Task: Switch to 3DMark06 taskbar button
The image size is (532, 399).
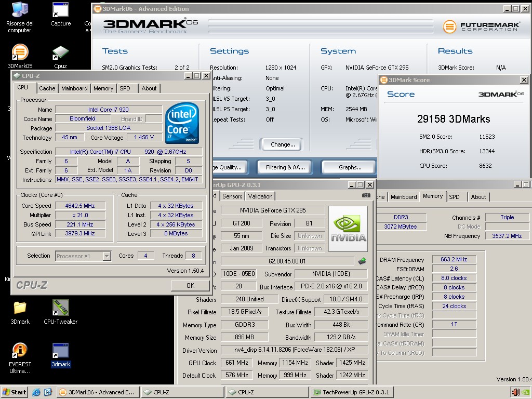Action: coord(97,392)
